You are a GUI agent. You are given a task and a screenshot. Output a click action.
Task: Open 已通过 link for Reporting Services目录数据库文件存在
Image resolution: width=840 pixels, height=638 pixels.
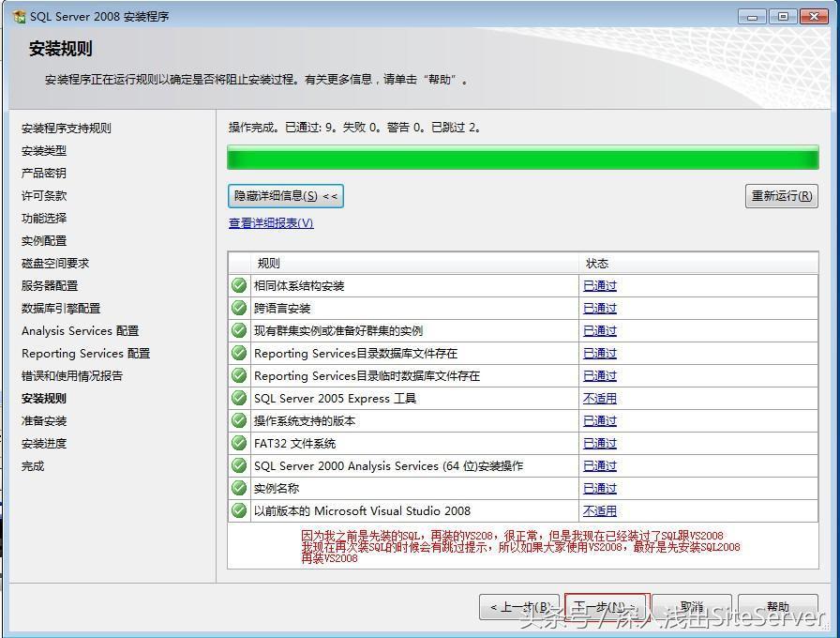(600, 354)
